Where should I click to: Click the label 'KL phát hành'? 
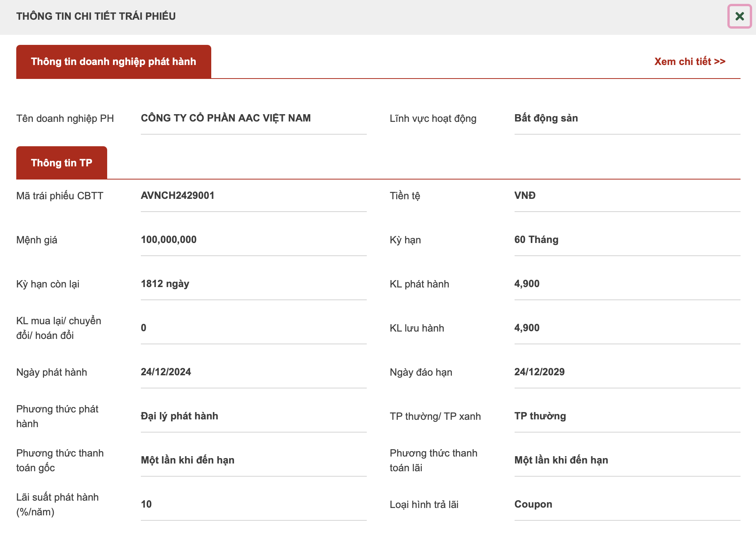click(419, 284)
